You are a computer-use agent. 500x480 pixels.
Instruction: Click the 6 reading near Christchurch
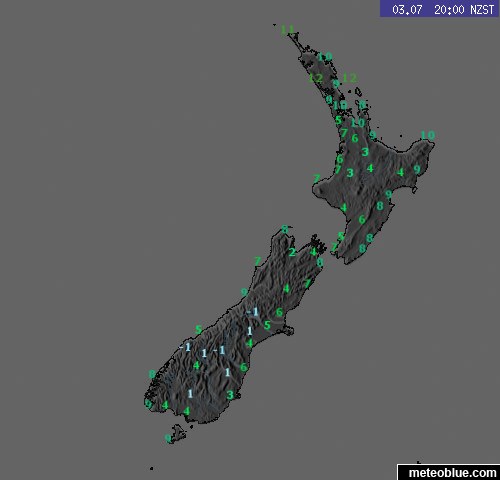pos(279,312)
